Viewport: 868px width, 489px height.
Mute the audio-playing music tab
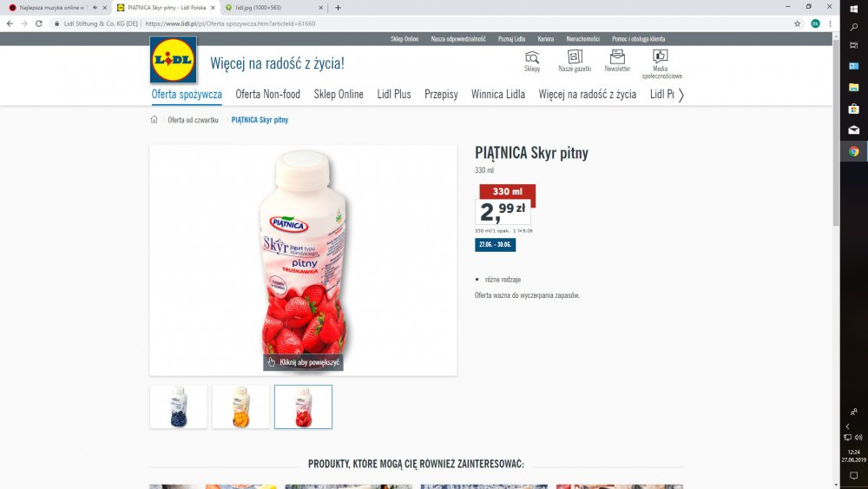pos(95,7)
